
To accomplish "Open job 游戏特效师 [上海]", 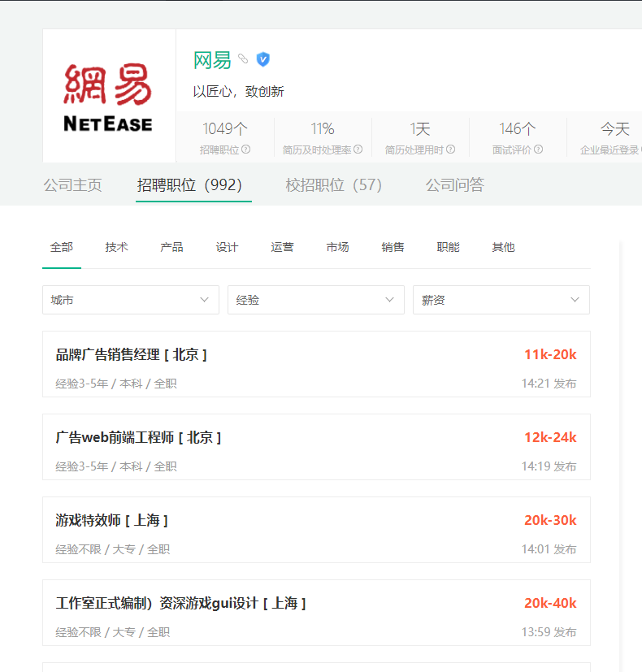I will [111, 520].
